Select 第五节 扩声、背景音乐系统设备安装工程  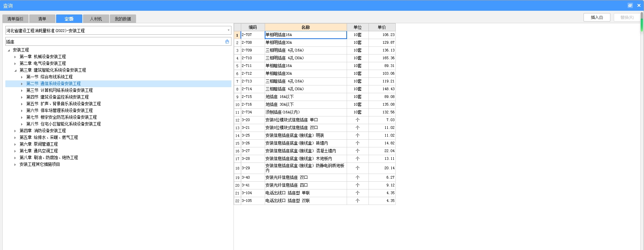click(x=63, y=104)
